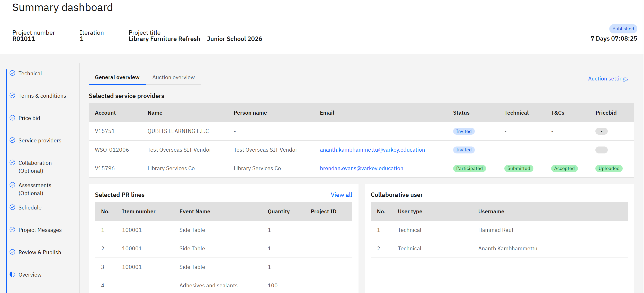The height and width of the screenshot is (293, 644).
Task: Click email ananth.kambhammettu@varkey.education
Action: click(372, 150)
